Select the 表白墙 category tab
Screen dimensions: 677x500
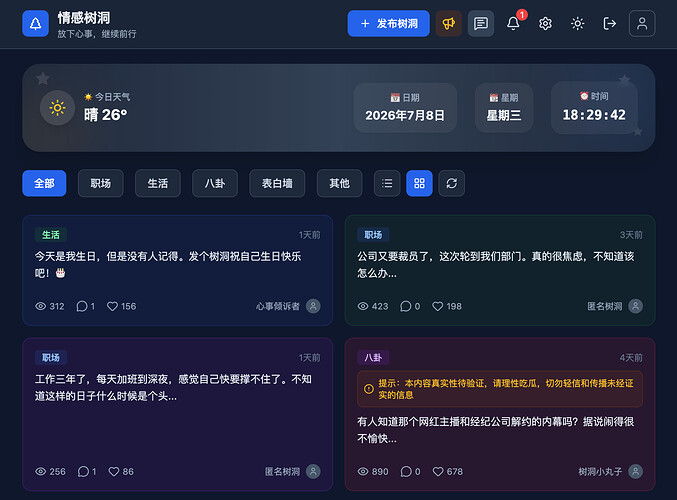tap(277, 184)
